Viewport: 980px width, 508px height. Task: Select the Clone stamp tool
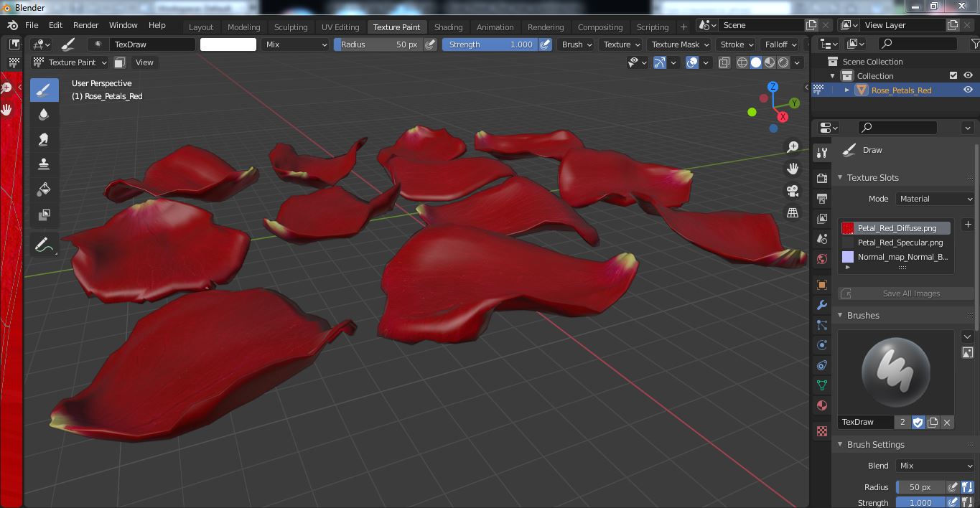[x=44, y=164]
